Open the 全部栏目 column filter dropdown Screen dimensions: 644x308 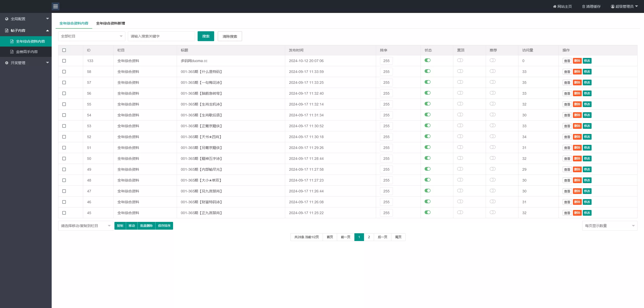coord(91,36)
